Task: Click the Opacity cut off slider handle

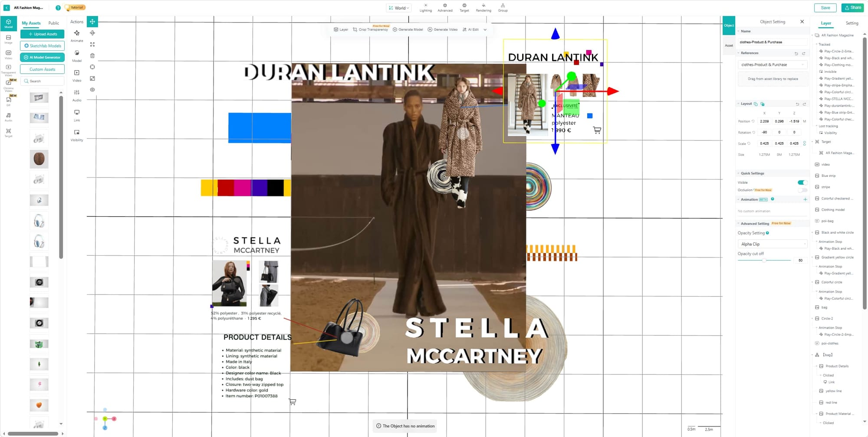Action: point(764,261)
